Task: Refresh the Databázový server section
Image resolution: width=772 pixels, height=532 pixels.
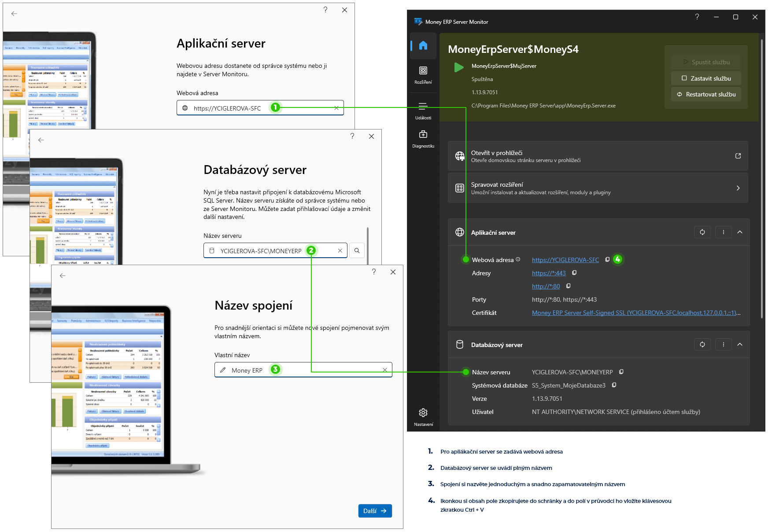Action: (x=702, y=344)
